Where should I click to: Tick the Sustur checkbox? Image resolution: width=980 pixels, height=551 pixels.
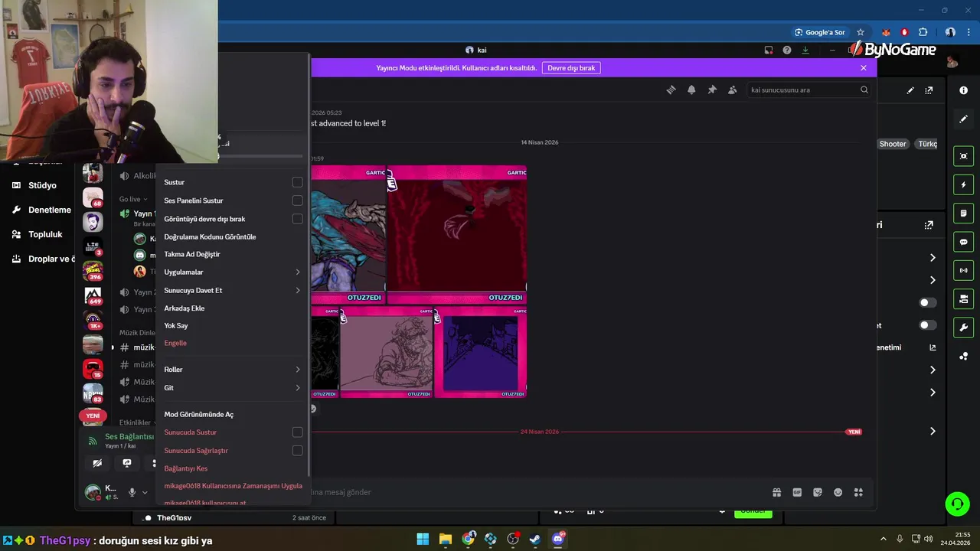[x=297, y=182]
